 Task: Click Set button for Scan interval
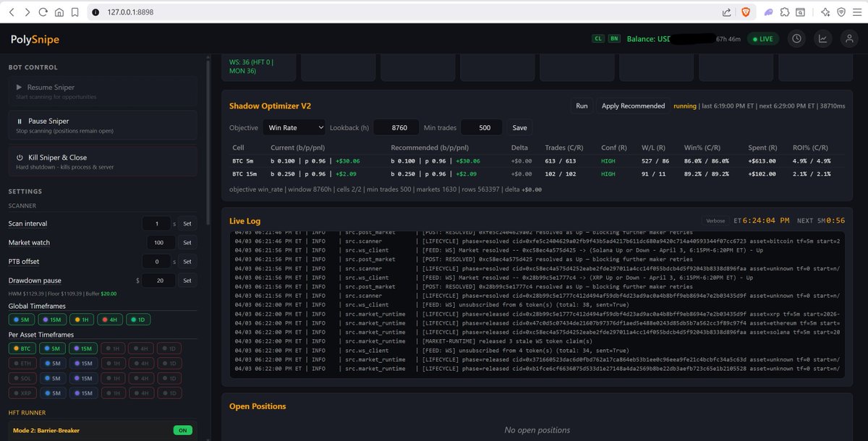187,223
